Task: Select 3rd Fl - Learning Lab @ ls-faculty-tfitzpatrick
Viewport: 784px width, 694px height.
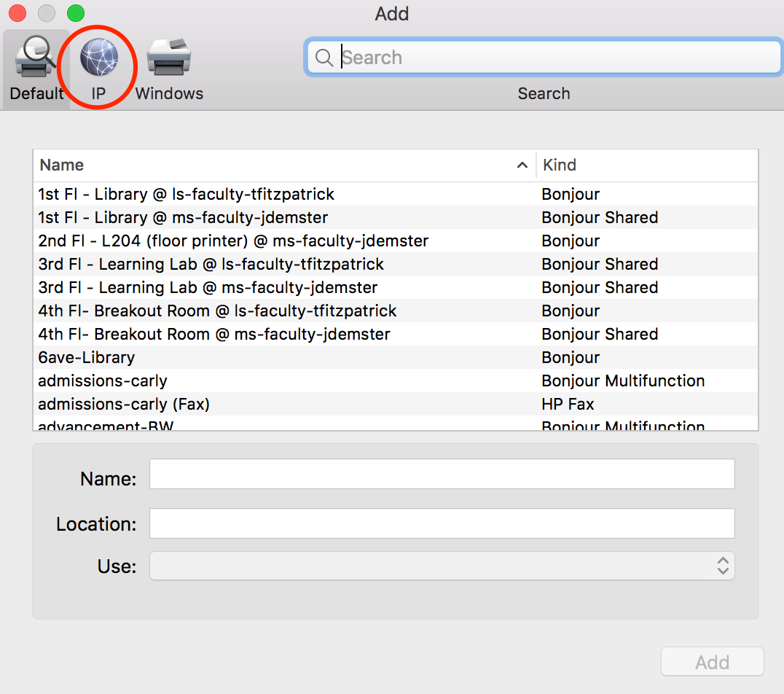Action: [211, 264]
